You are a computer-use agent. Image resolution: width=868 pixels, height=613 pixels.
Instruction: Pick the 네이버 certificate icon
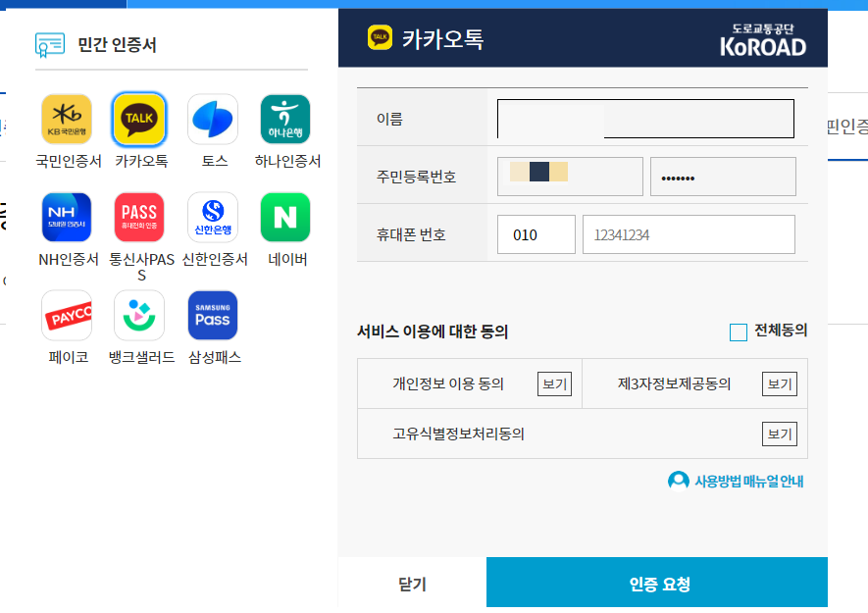click(x=285, y=217)
